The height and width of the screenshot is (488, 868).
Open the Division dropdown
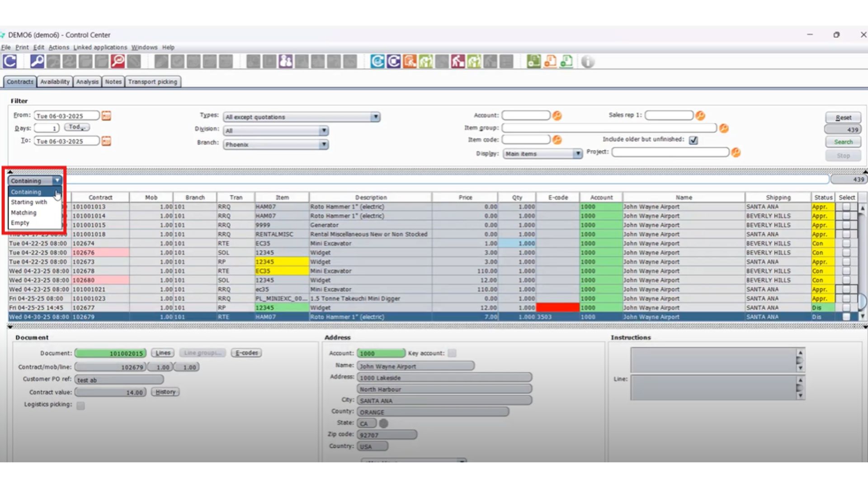pos(324,131)
